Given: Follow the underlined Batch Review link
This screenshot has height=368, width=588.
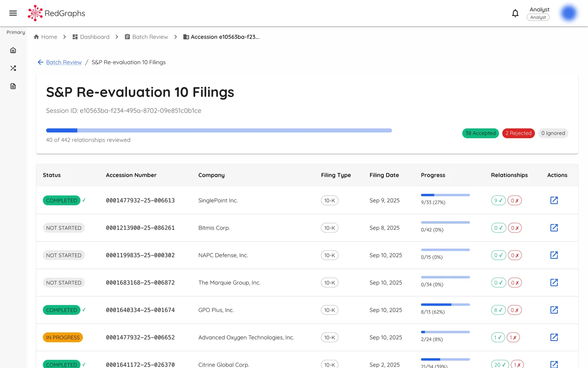Looking at the screenshot, I should tap(64, 62).
